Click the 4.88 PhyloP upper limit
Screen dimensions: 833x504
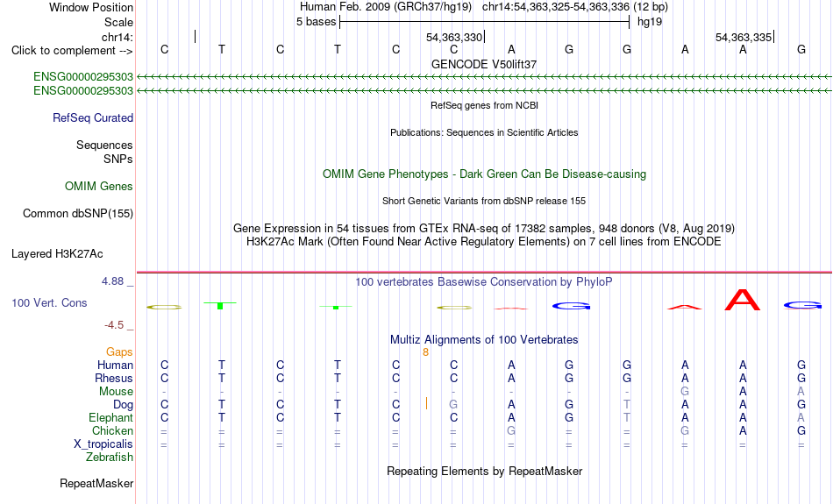click(112, 281)
